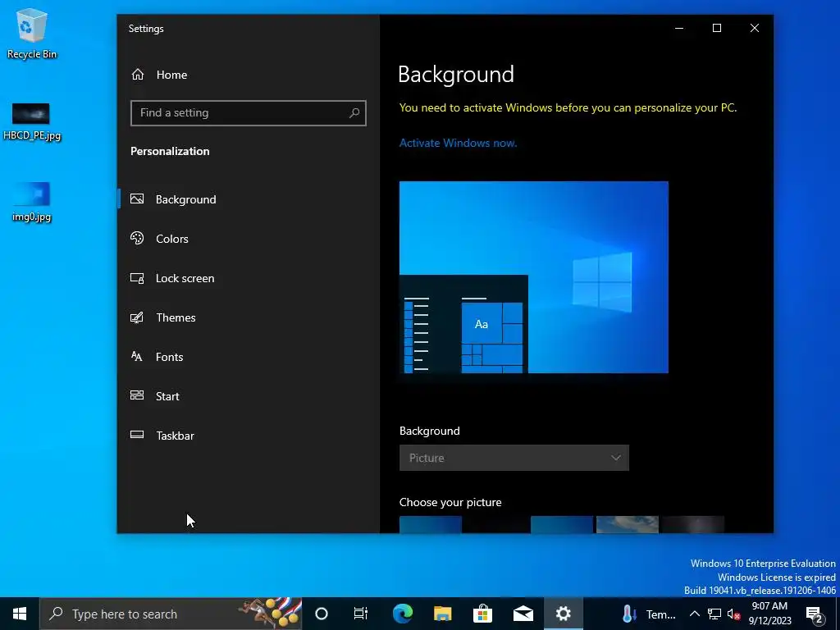This screenshot has width=840, height=630.
Task: Click the search highlight image in the search box
Action: pyautogui.click(x=271, y=614)
